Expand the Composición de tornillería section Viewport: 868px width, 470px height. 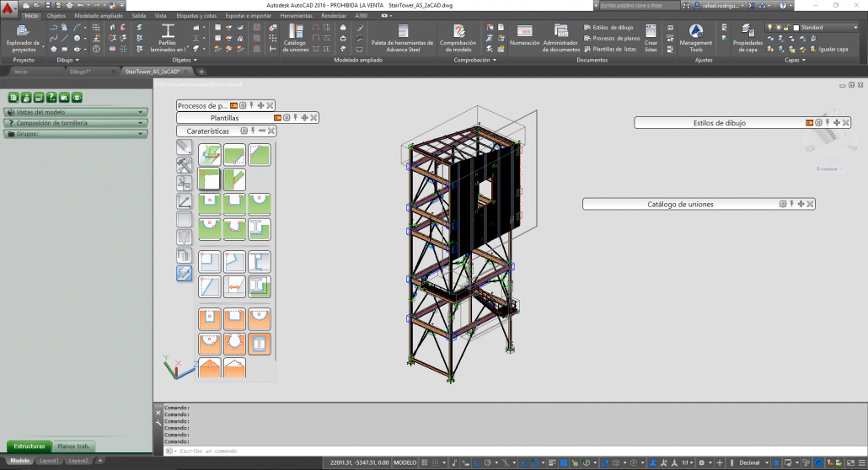click(76, 123)
